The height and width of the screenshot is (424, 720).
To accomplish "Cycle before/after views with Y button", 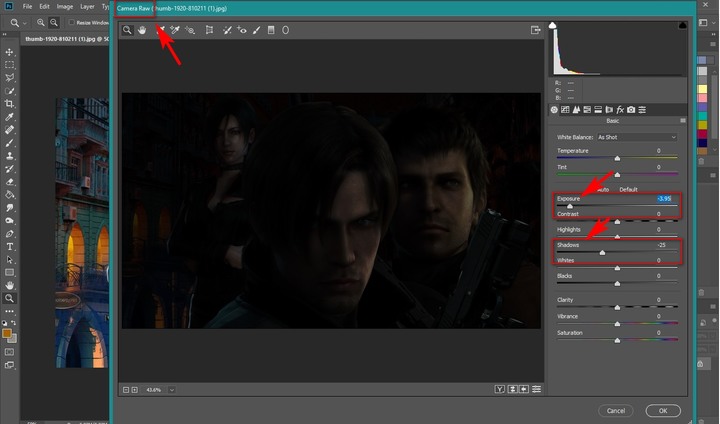I will [500, 390].
